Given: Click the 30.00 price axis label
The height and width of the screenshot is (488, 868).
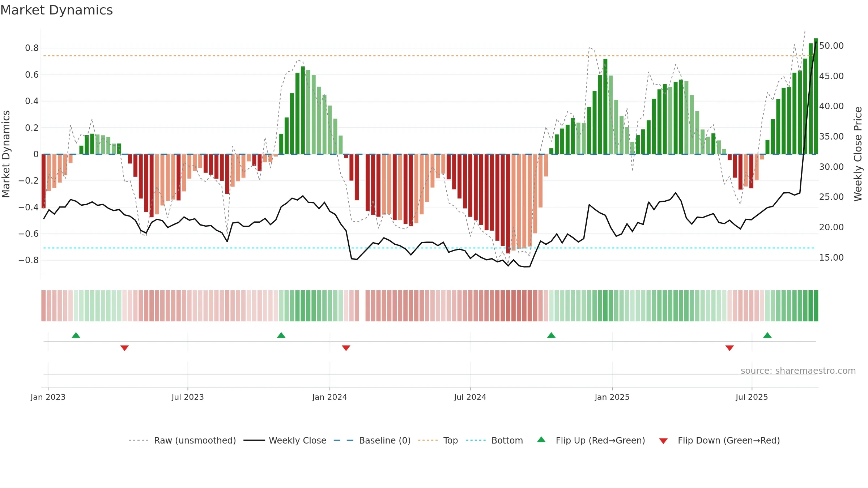Looking at the screenshot, I should coord(831,167).
